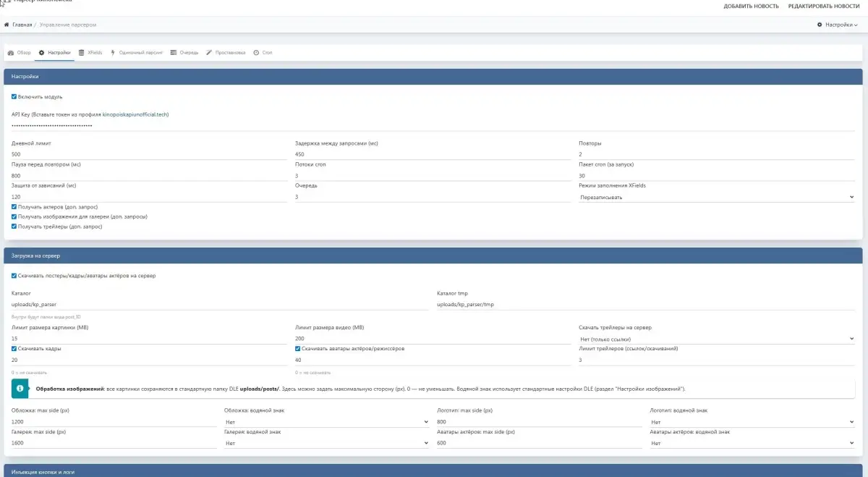Click the blue info icon in image notice
This screenshot has width=868, height=477.
coord(20,389)
